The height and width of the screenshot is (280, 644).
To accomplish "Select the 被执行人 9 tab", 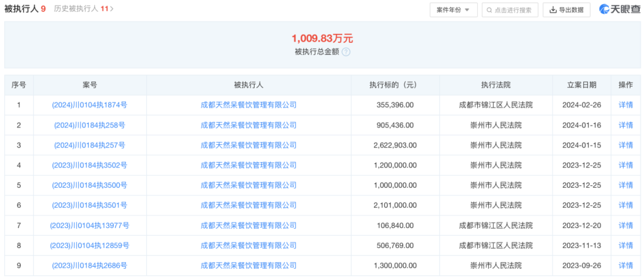I will click(x=25, y=9).
